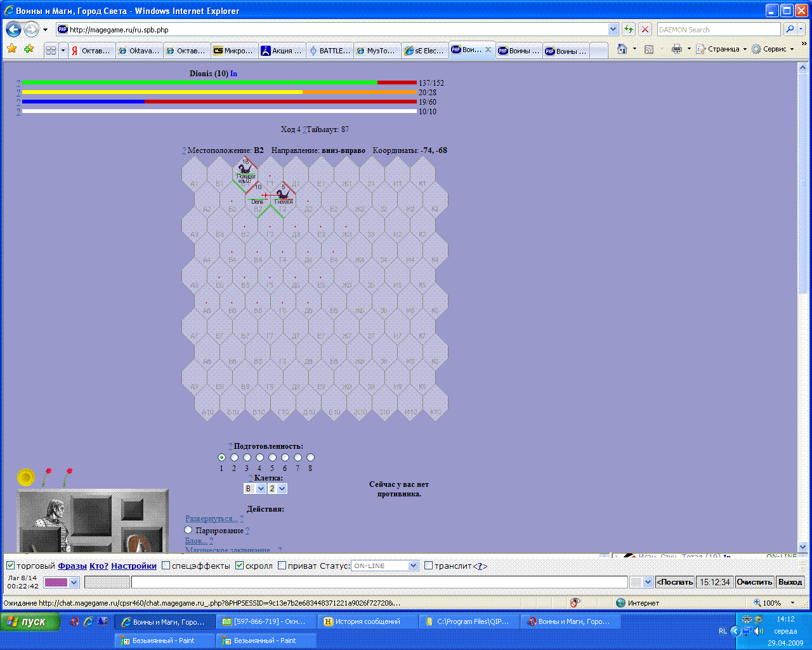Image resolution: width=812 pixels, height=650 pixels.
Task: Click the DAEMON Search box
Action: point(719,29)
